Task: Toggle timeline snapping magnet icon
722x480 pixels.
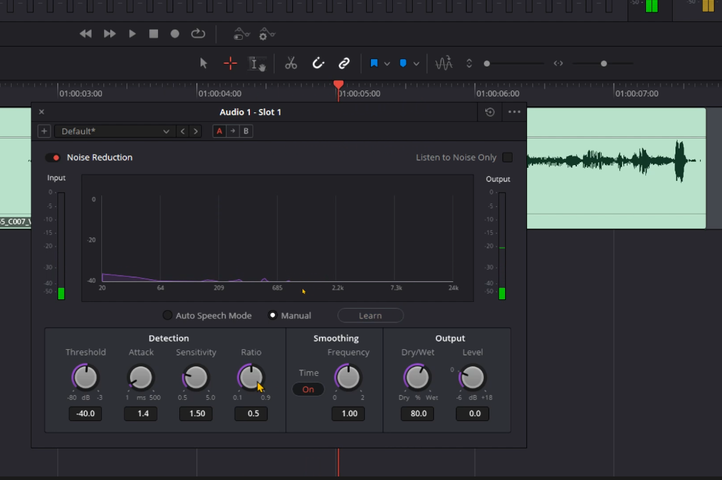Action: [318, 63]
